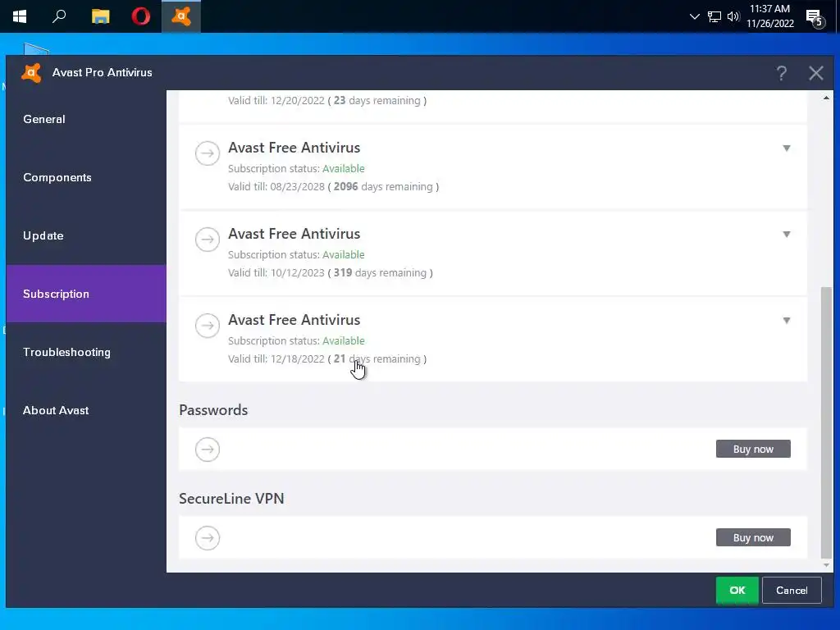Click arrow icon for subscription valid till 10/12/2023

pos(208,240)
